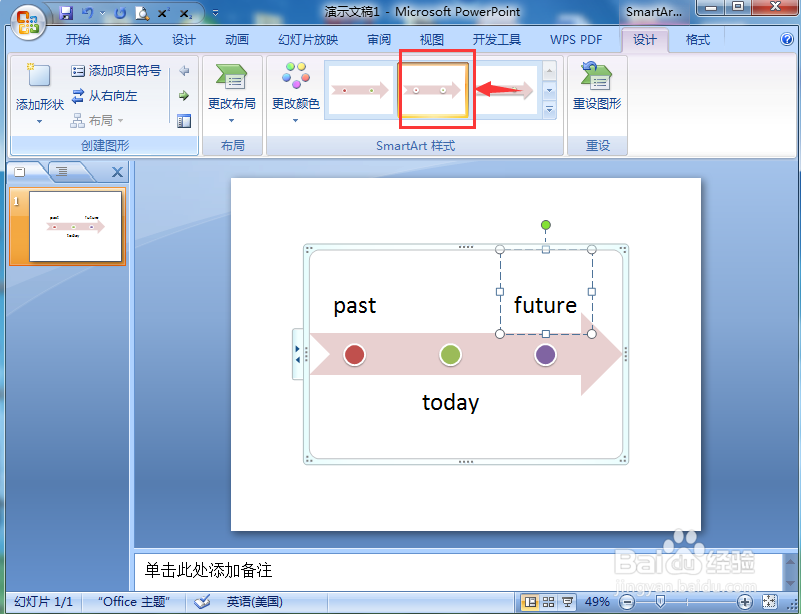This screenshot has width=801, height=614.
Task: Expand 更改颜色 dropdown arrow
Action: pyautogui.click(x=295, y=121)
